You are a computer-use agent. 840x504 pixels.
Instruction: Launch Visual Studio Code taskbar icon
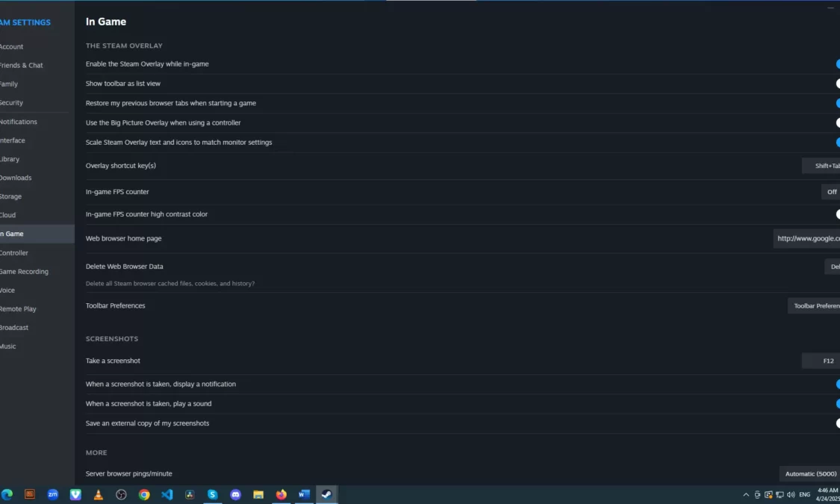(x=167, y=494)
